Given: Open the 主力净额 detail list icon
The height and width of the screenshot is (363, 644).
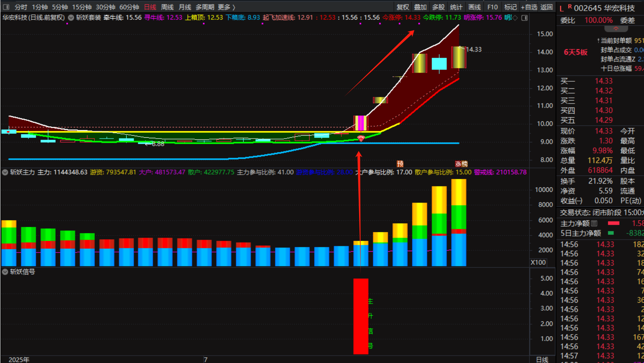Looking at the screenshot, I should [x=594, y=223].
